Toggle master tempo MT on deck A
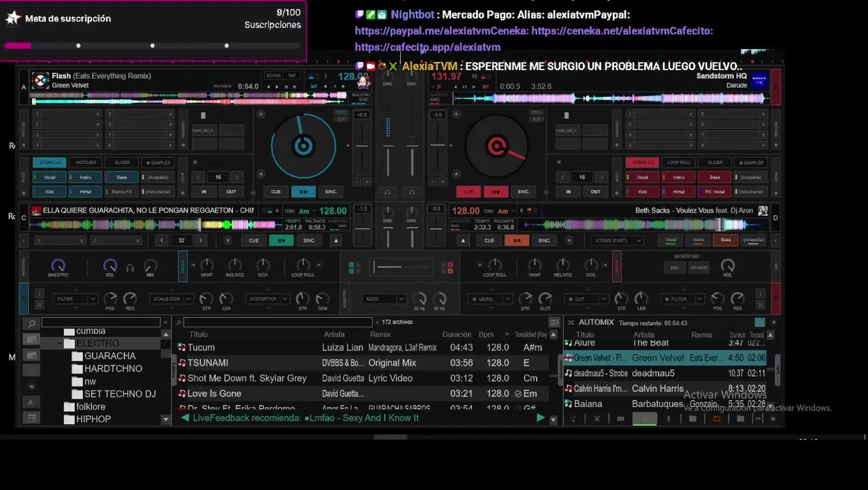868x490 pixels. point(315,86)
